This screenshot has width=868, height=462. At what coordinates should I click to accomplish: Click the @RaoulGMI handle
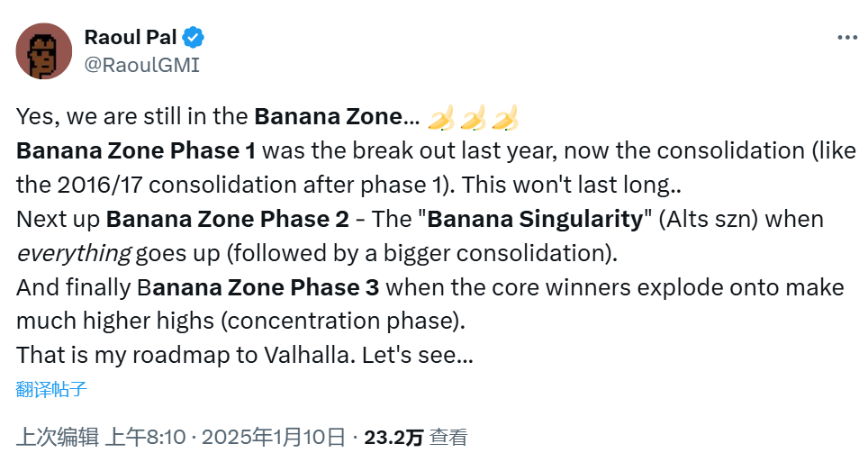[141, 65]
